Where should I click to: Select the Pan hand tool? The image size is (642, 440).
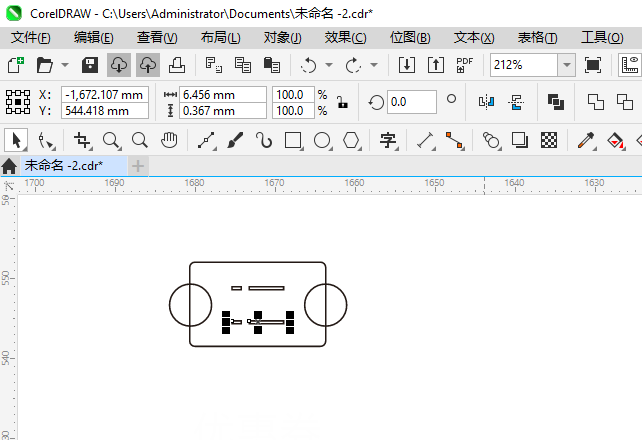169,140
